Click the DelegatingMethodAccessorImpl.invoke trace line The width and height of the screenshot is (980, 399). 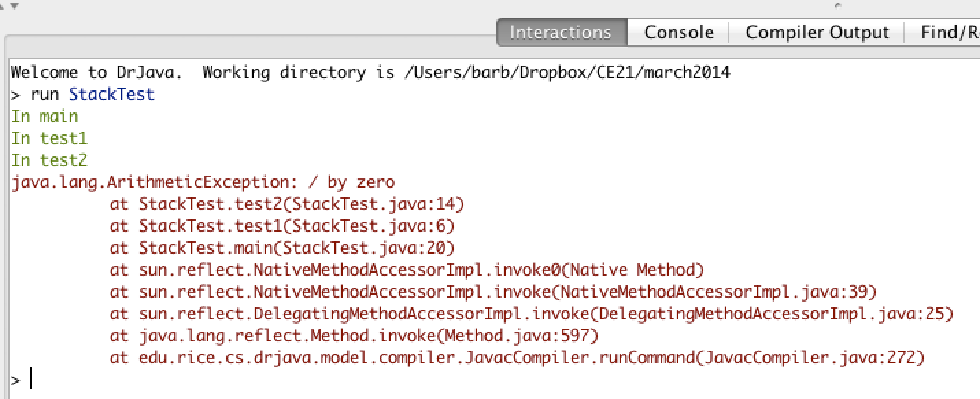(532, 314)
